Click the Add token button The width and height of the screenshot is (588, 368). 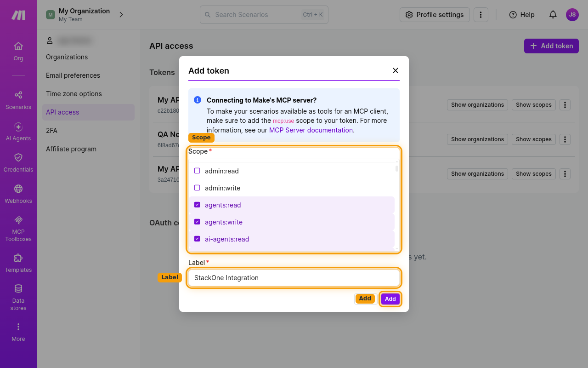[x=551, y=46]
